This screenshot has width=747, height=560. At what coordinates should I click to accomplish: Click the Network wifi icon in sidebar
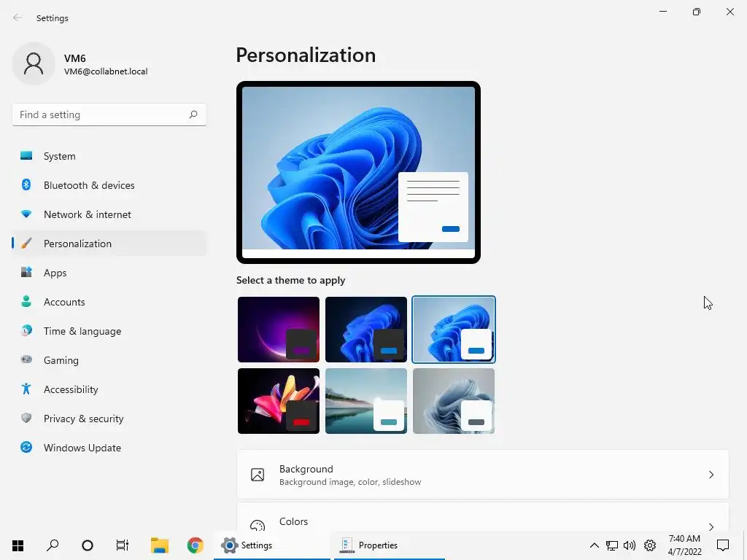point(26,214)
